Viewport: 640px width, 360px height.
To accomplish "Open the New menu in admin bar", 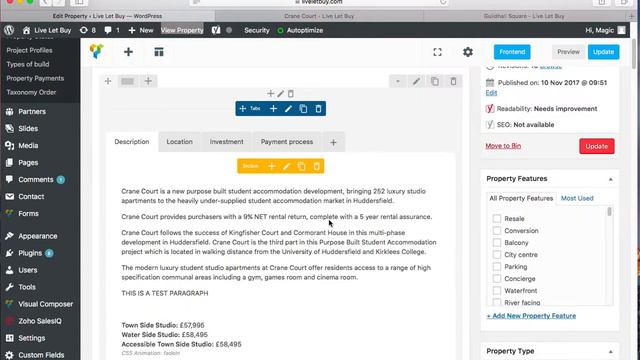I will 141,30.
